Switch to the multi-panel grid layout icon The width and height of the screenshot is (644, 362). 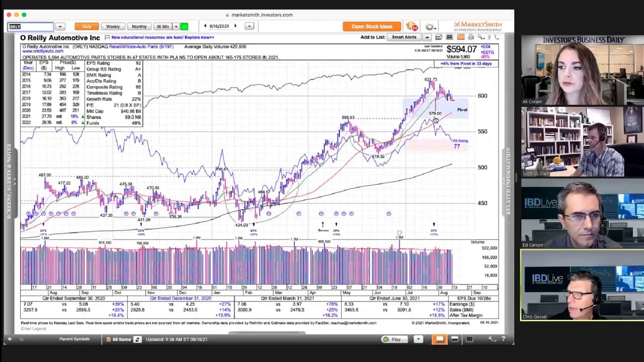[x=449, y=37]
